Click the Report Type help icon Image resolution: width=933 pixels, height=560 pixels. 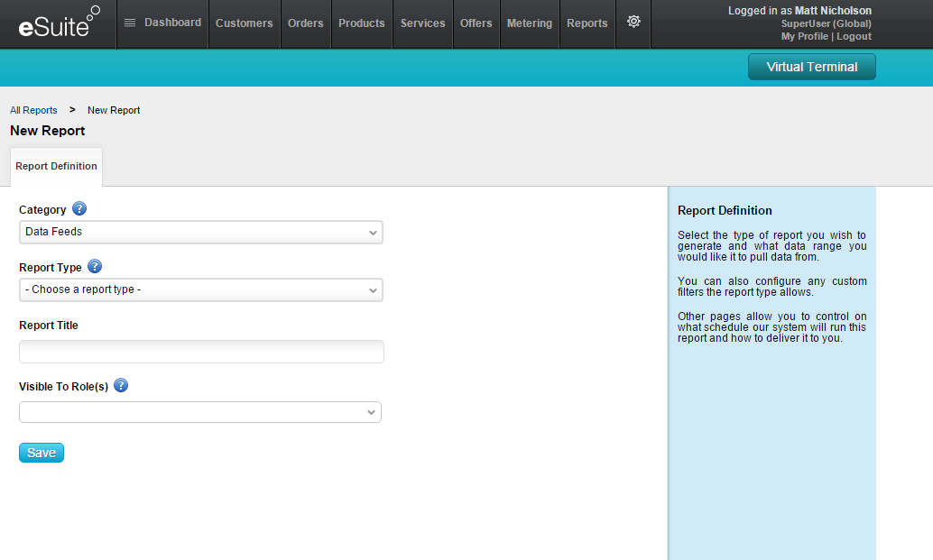click(95, 267)
